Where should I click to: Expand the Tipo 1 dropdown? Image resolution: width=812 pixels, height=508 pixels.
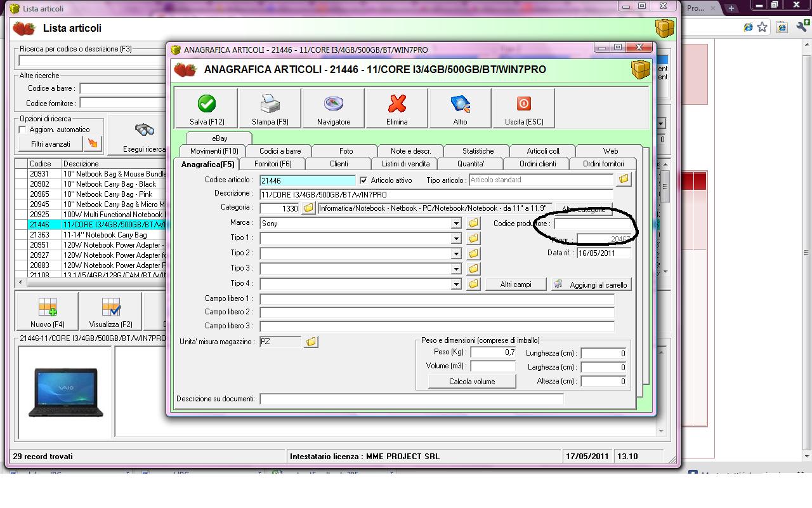pos(455,238)
